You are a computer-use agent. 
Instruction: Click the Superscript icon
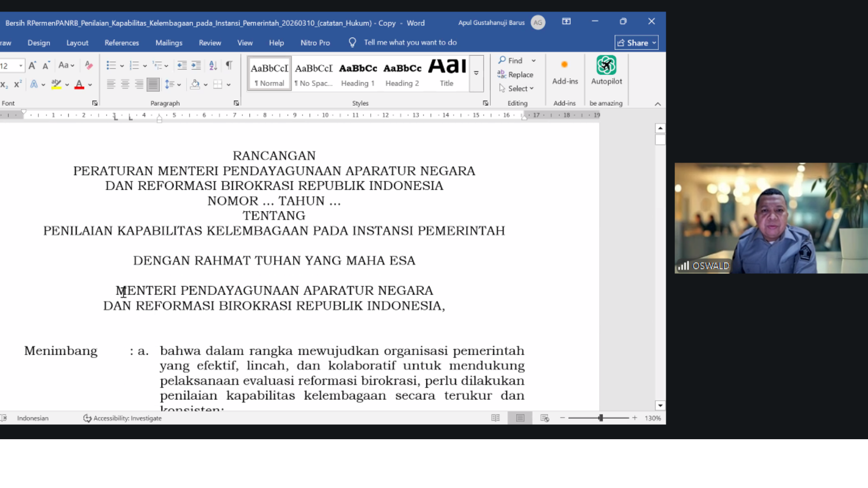[x=18, y=84]
